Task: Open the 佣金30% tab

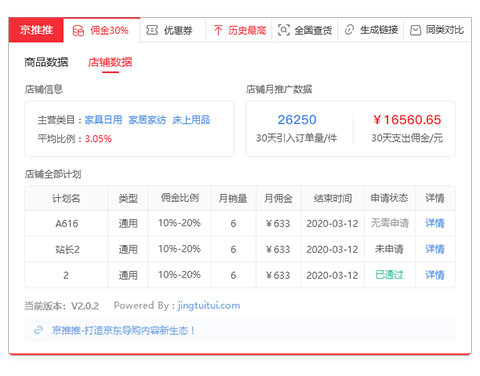Action: [x=101, y=30]
